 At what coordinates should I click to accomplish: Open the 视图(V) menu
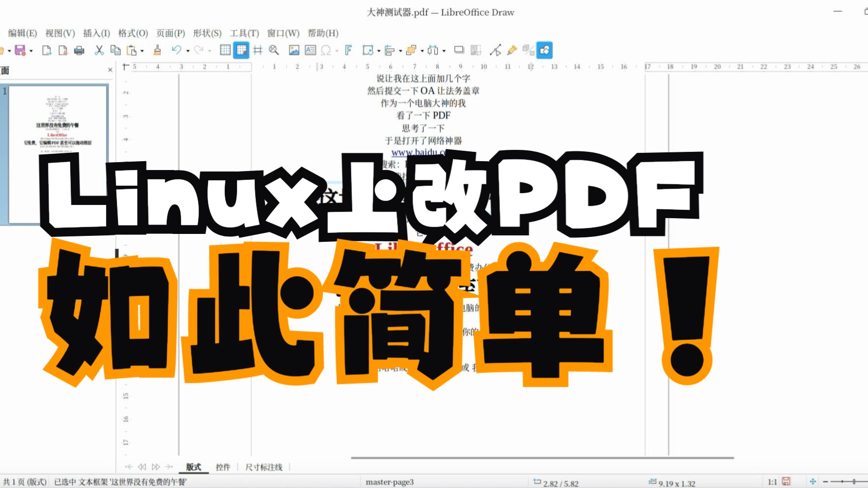click(60, 33)
